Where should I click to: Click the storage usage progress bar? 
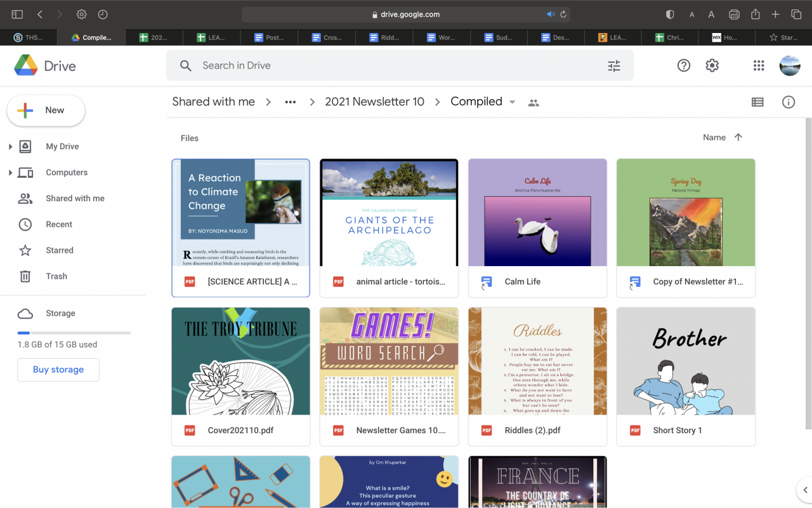74,333
